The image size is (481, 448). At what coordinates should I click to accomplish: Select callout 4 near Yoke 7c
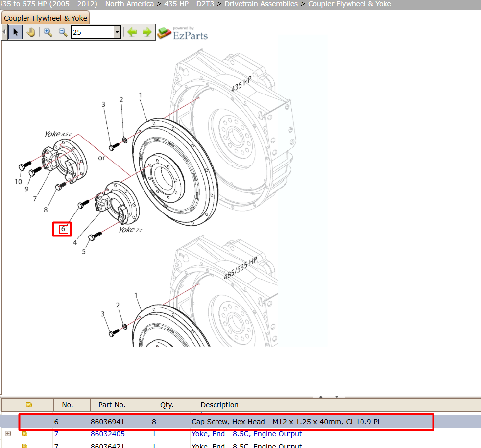[75, 242]
